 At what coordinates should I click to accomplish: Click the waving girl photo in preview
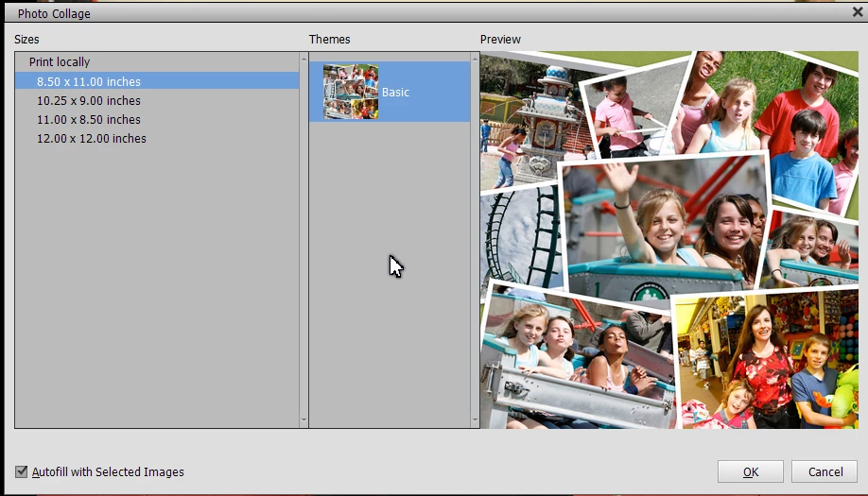coord(665,227)
